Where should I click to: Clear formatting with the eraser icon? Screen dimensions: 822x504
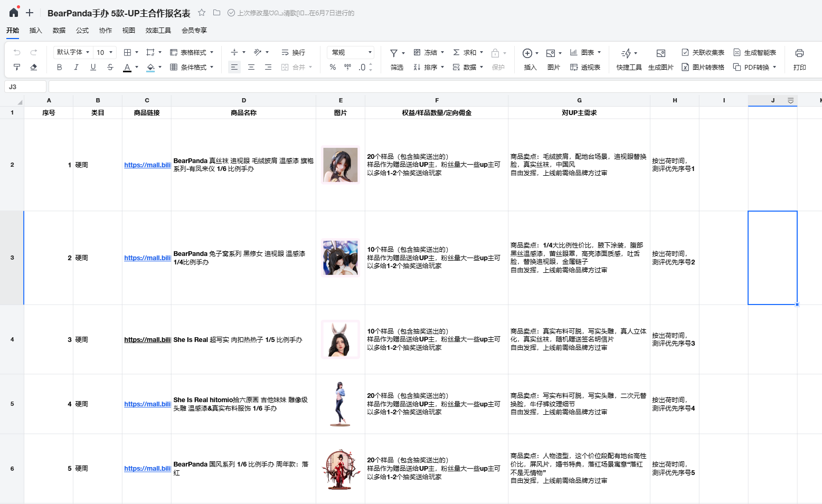click(34, 67)
